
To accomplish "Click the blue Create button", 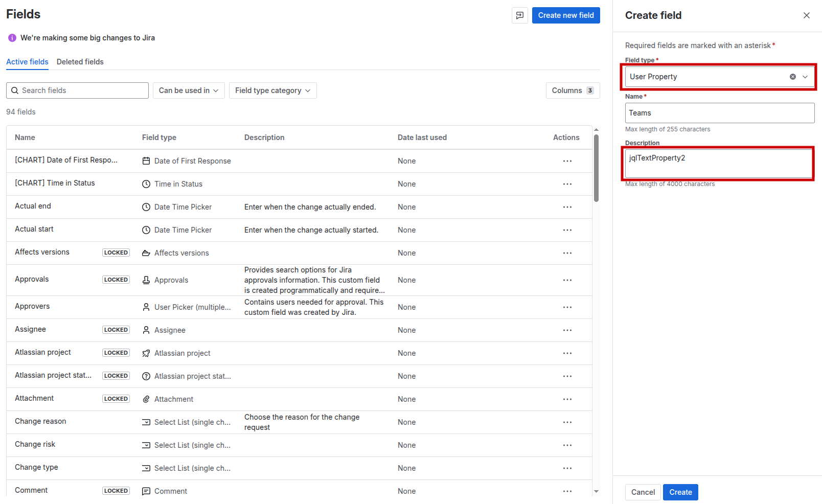I will point(680,492).
